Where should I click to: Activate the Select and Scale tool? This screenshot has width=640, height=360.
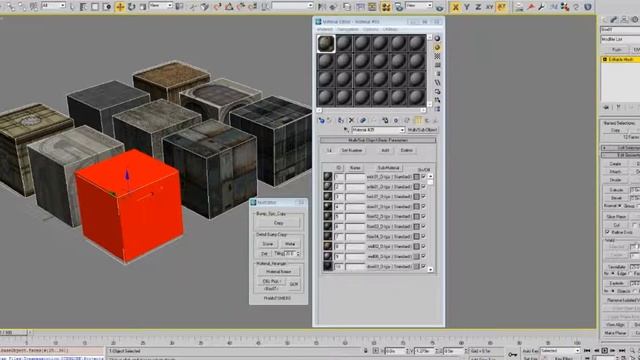click(x=142, y=7)
